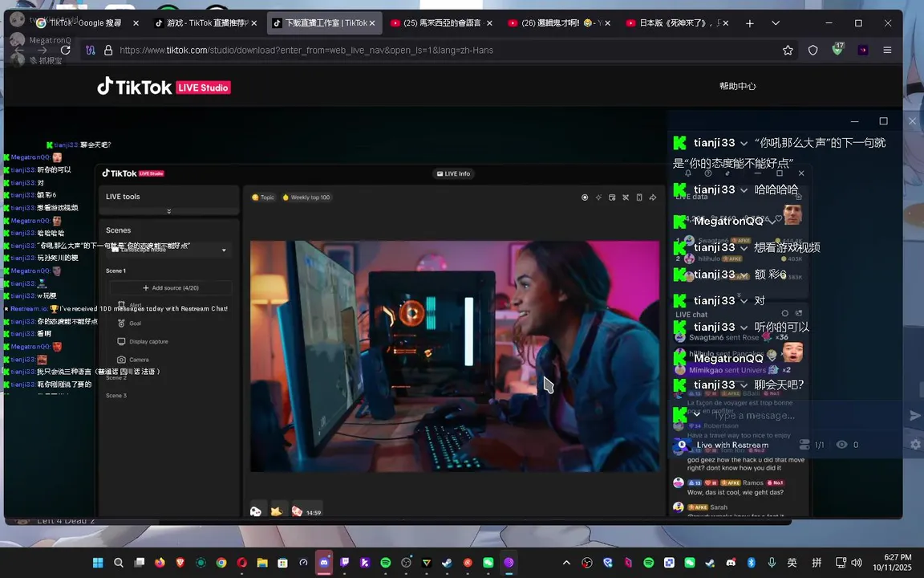Open the 帮助中心 help center link
The height and width of the screenshot is (578, 924).
(737, 86)
